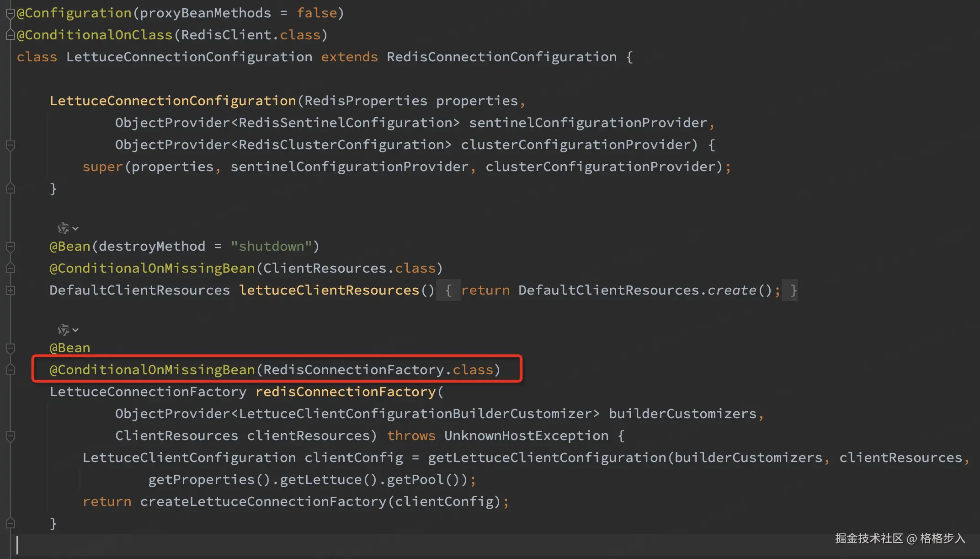
Task: Click the fold end marker at redisConnectionFactory's closing brace
Action: 11,523
